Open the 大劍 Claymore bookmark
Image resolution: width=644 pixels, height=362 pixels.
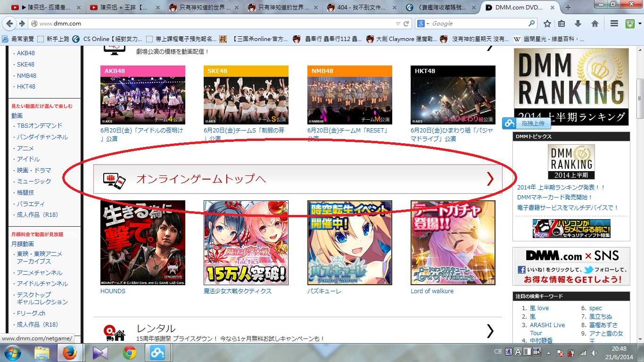tap(402, 39)
